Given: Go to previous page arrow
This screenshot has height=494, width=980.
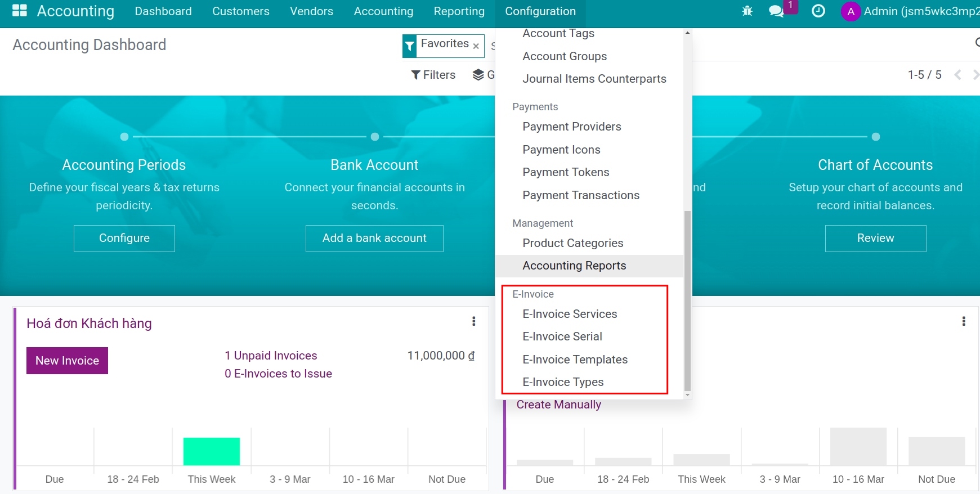Looking at the screenshot, I should [x=957, y=75].
